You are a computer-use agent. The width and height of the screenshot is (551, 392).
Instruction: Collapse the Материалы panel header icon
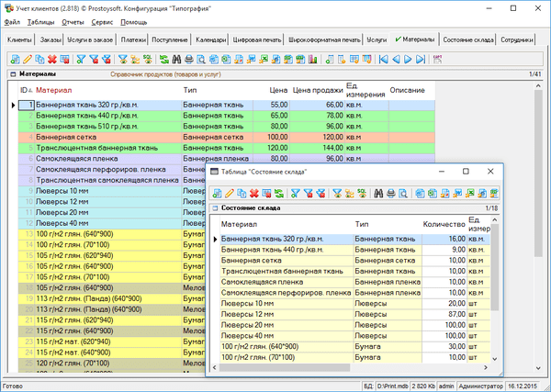click(13, 74)
